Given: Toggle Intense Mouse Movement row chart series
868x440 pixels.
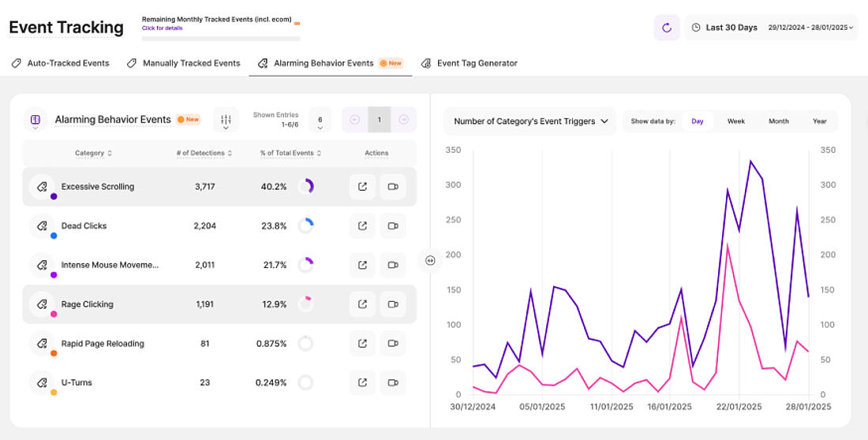Looking at the screenshot, I should 219,265.
